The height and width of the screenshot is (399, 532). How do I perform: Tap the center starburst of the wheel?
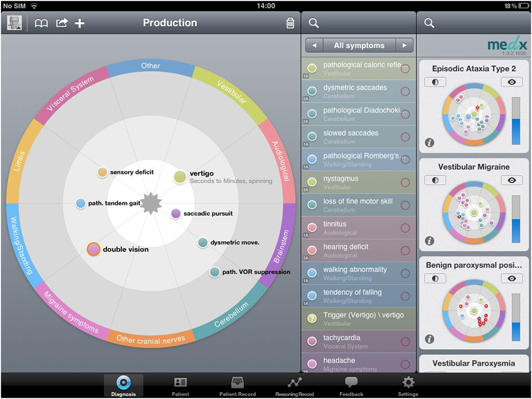[x=151, y=203]
